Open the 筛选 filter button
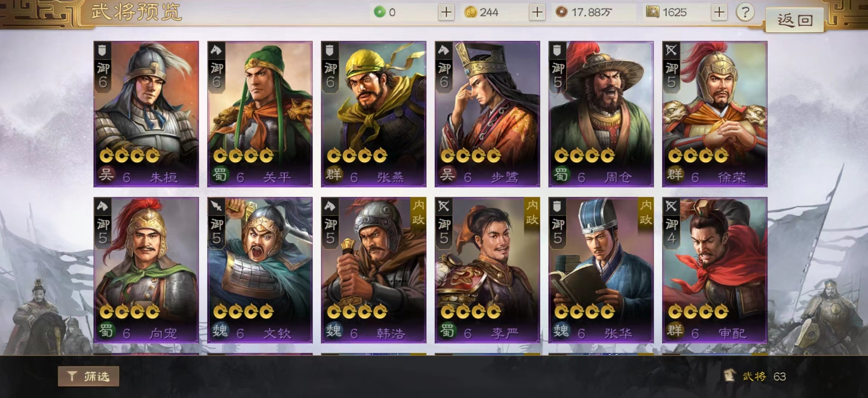 point(88,376)
